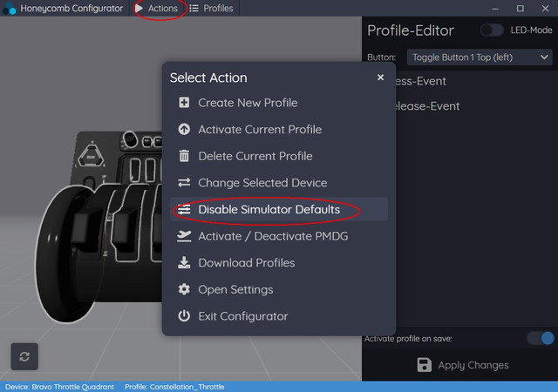Image resolution: width=558 pixels, height=392 pixels.
Task: Click the trash icon for Delete Current Profile
Action: 184,156
